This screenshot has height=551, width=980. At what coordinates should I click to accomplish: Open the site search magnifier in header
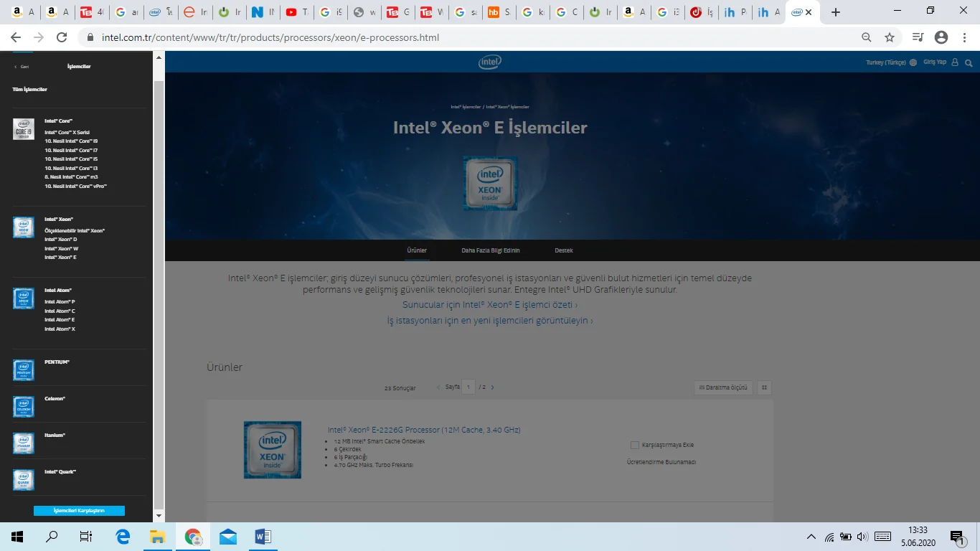point(969,62)
